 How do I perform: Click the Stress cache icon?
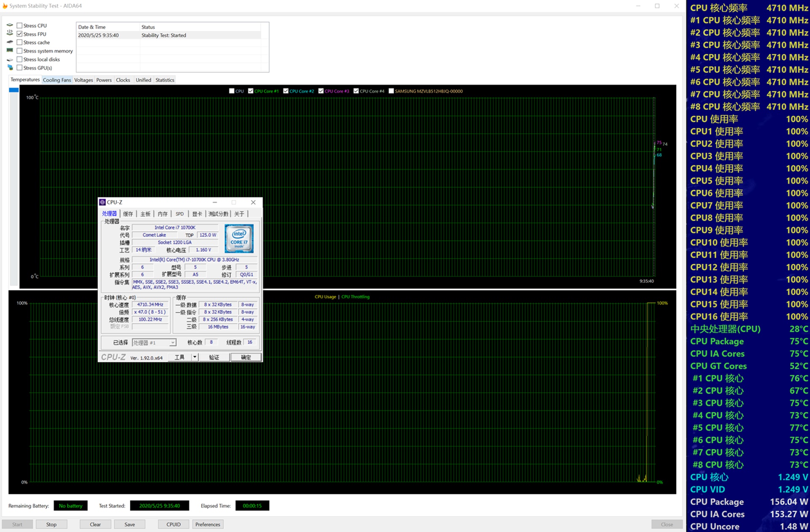10,42
